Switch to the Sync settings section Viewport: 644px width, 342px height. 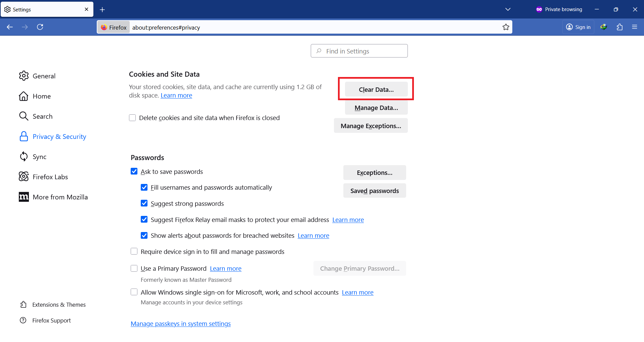[39, 157]
